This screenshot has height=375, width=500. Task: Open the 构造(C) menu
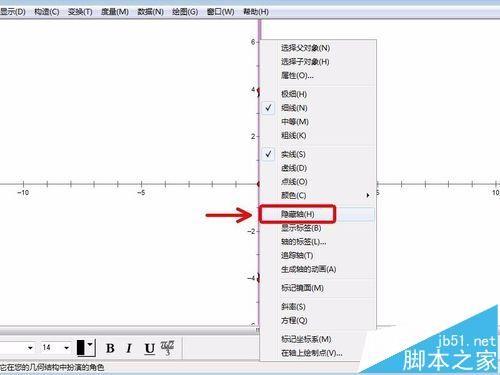pyautogui.click(x=47, y=12)
